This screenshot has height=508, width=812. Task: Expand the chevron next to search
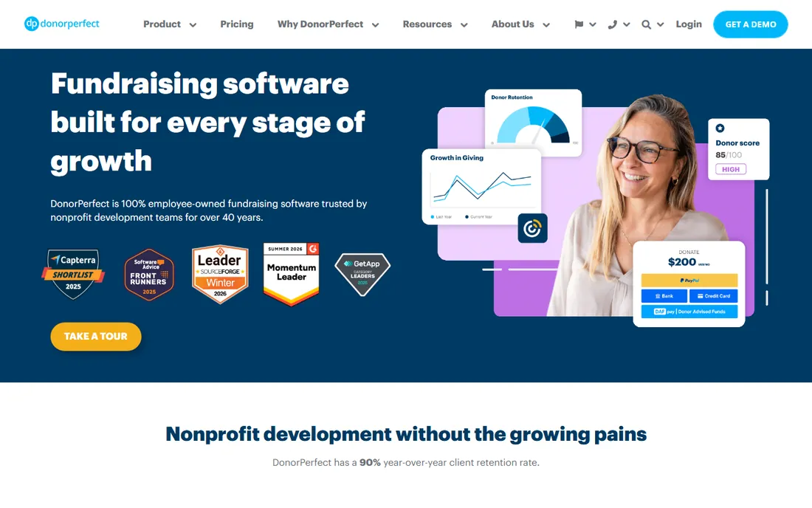click(660, 24)
